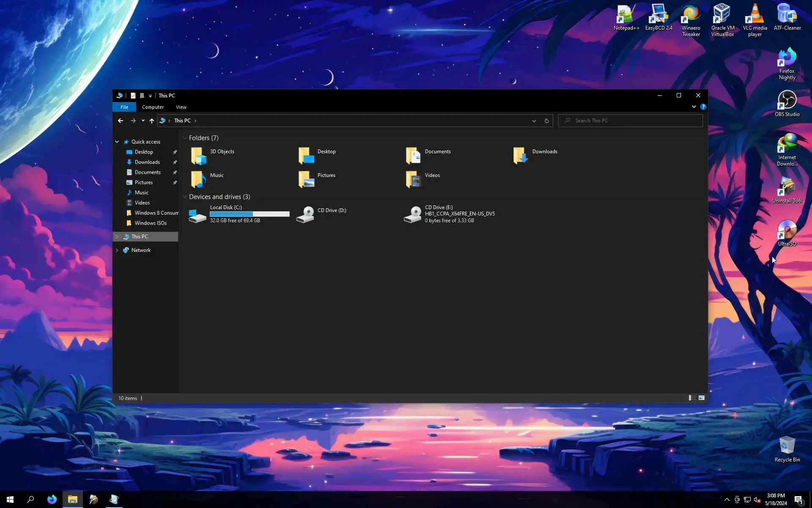This screenshot has height=508, width=812.
Task: Open the address bar history dropdown
Action: coord(534,121)
